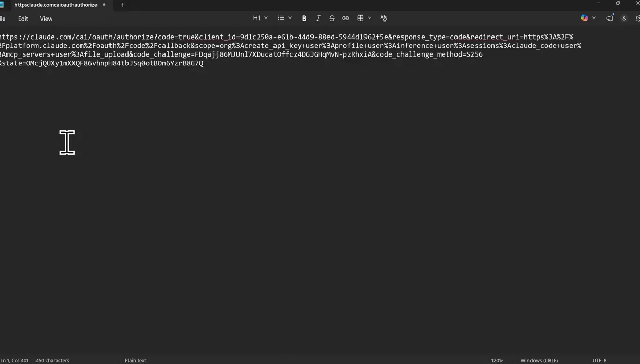Apply strikethrough formatting
Viewport: 640px width, 364px height.
coord(332,18)
